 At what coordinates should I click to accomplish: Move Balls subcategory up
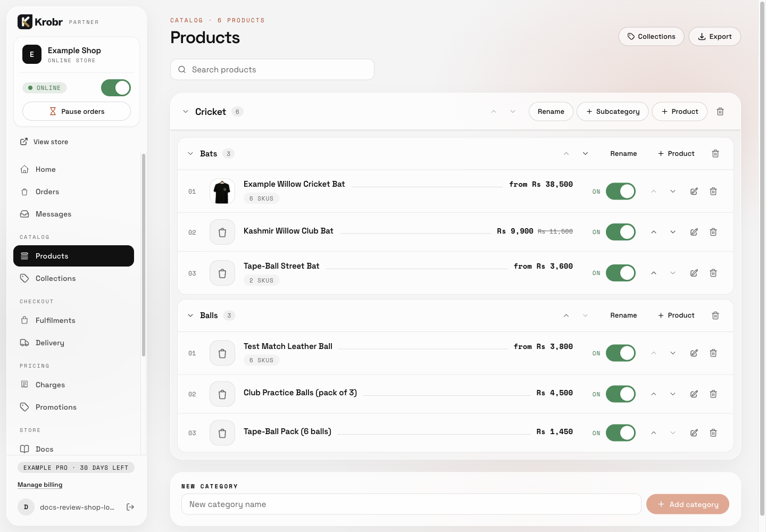click(x=567, y=315)
